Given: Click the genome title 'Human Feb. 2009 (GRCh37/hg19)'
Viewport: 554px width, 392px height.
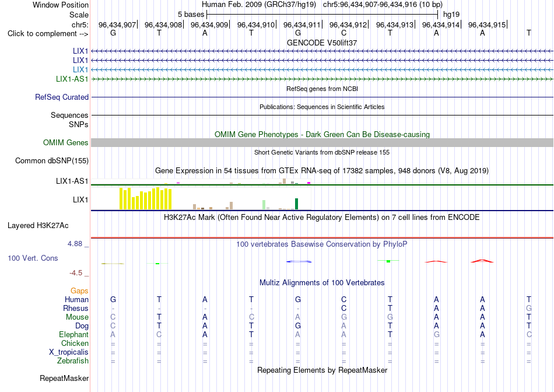Looking at the screenshot, I should point(259,5).
